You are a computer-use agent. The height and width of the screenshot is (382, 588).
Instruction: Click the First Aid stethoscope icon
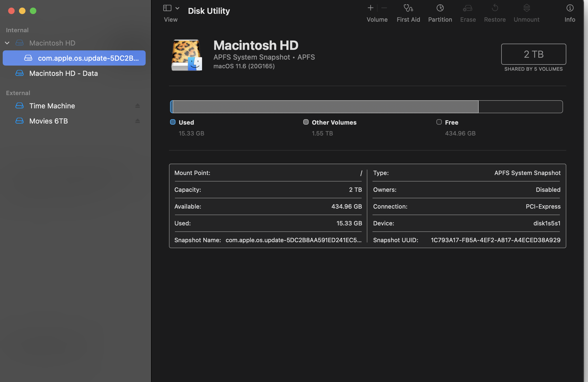[x=408, y=8]
